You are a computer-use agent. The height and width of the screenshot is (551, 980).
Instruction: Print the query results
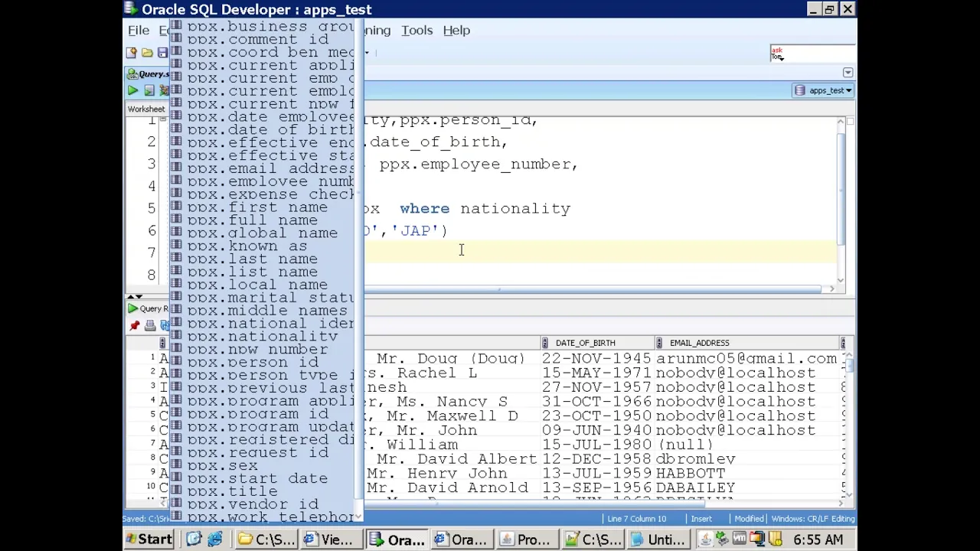[150, 326]
